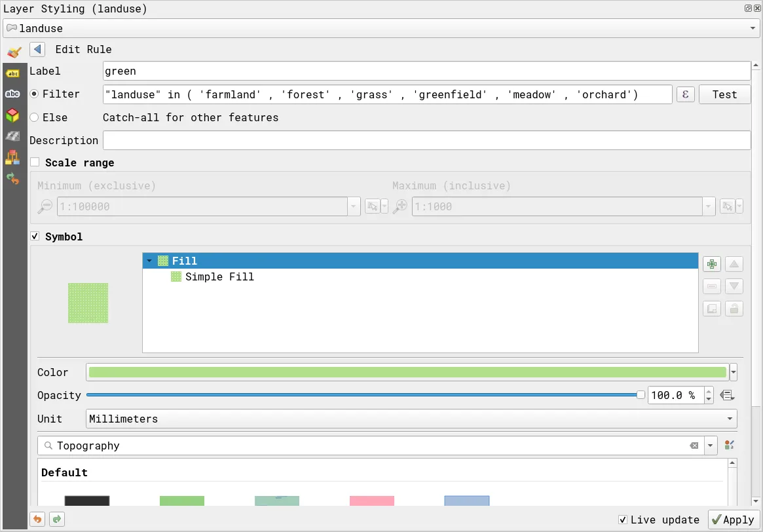The image size is (763, 532).
Task: Open expression builder epsilon button
Action: (x=685, y=94)
